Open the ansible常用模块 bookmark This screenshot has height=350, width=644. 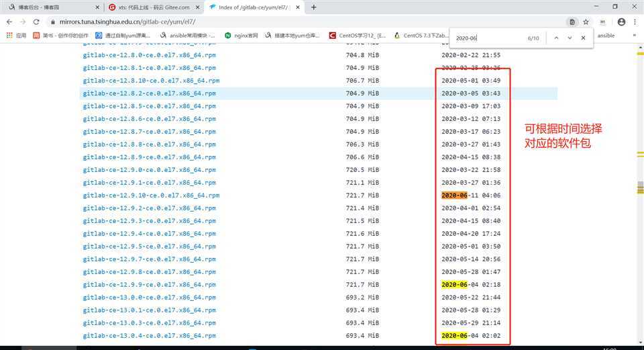coord(187,36)
